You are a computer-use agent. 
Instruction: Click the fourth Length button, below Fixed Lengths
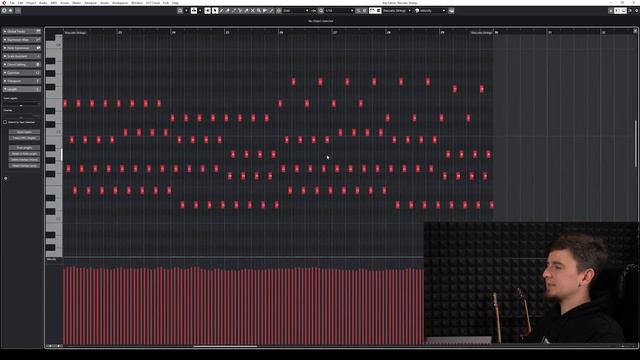24,154
